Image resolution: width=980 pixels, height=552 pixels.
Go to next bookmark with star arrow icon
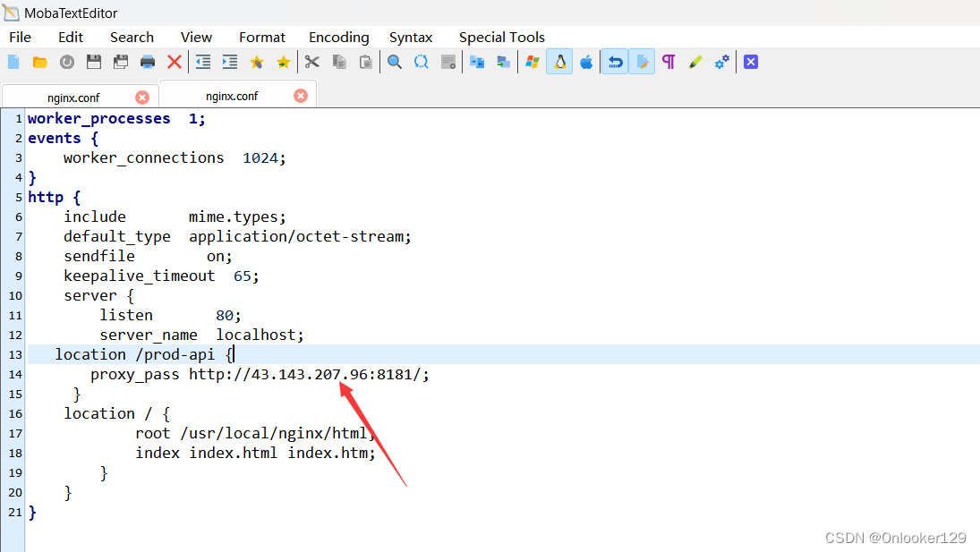click(284, 62)
